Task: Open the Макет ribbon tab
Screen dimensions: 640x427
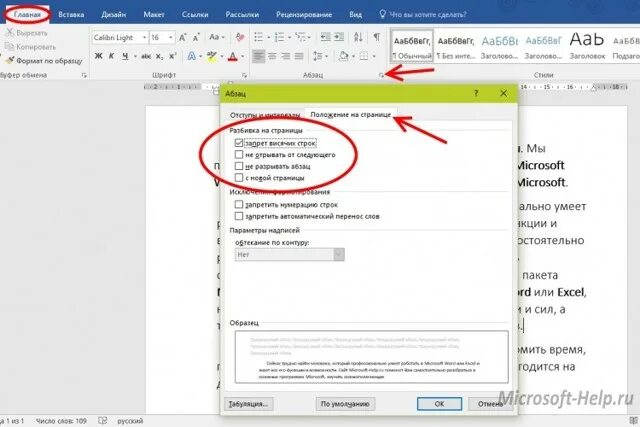Action: [154, 15]
